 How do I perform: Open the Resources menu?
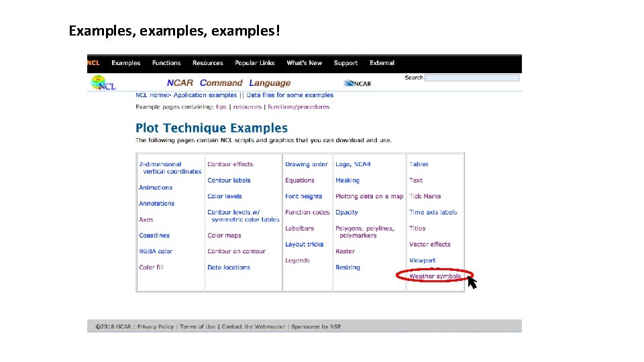[208, 63]
